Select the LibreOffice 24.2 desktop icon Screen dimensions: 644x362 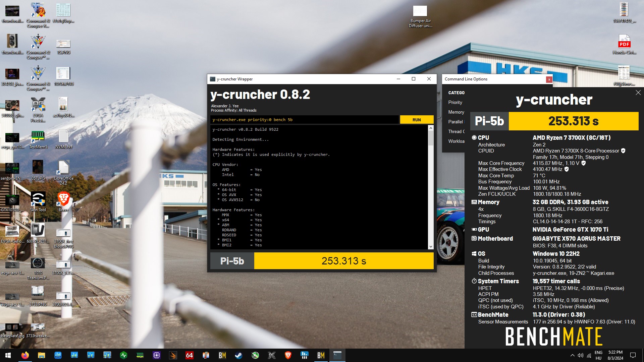click(63, 173)
